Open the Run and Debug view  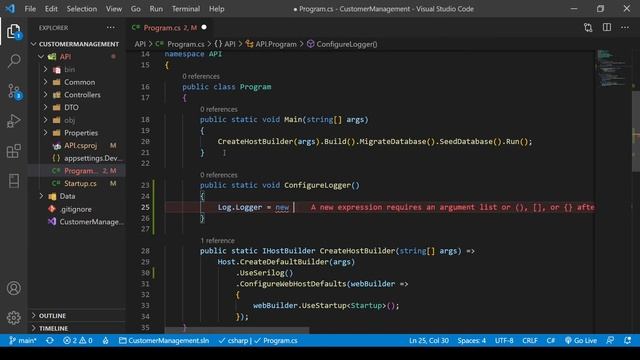[13, 121]
